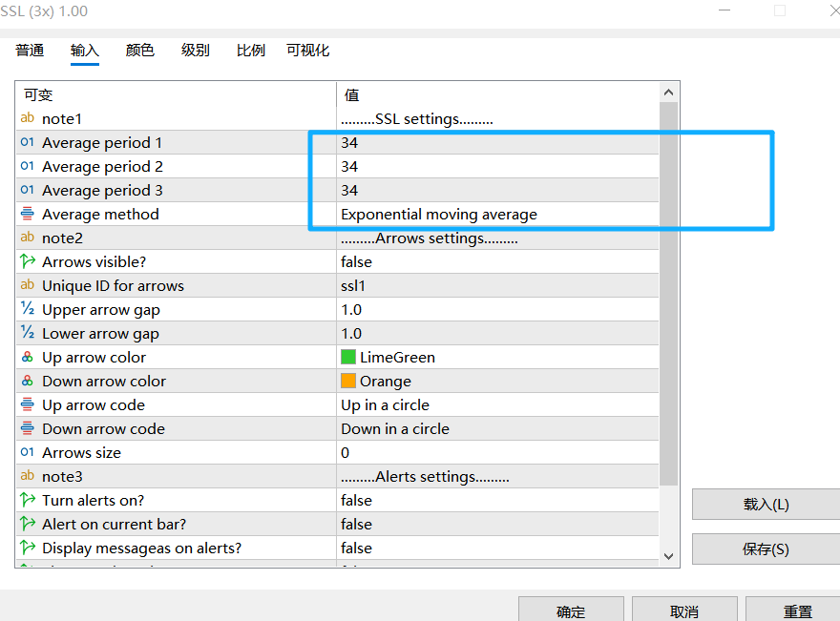Viewport: 840px width, 621px height.
Task: Click the Orange color swatch
Action: click(348, 381)
